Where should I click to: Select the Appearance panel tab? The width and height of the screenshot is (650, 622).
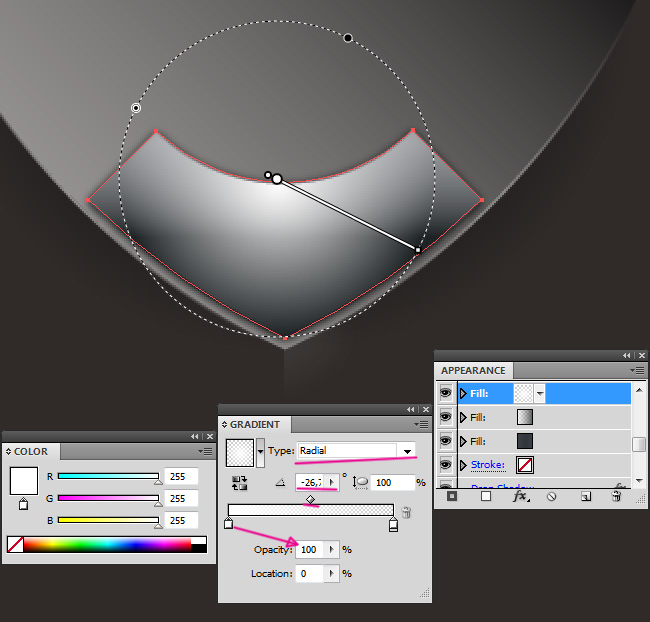coord(474,369)
